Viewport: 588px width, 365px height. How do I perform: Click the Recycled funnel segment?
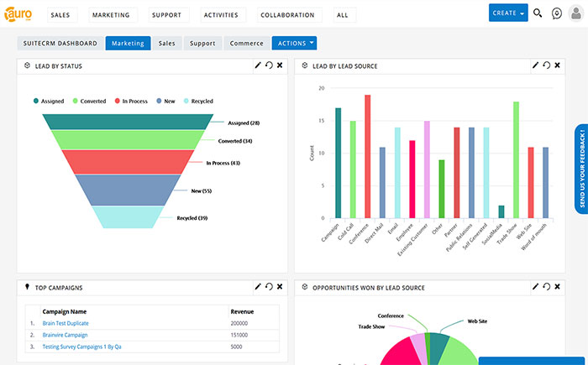[x=128, y=217]
